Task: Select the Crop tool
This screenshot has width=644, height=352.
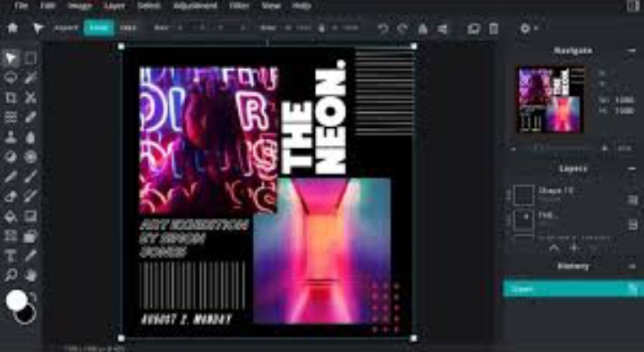Action: coord(10,98)
